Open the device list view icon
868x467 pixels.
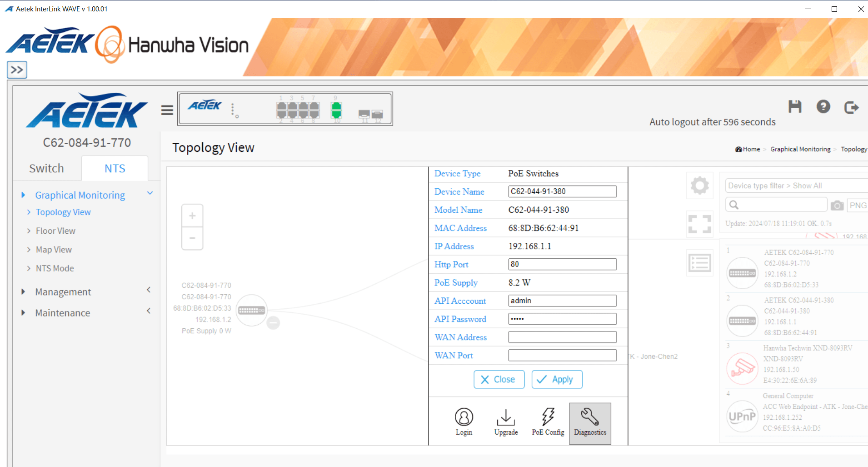click(x=699, y=263)
